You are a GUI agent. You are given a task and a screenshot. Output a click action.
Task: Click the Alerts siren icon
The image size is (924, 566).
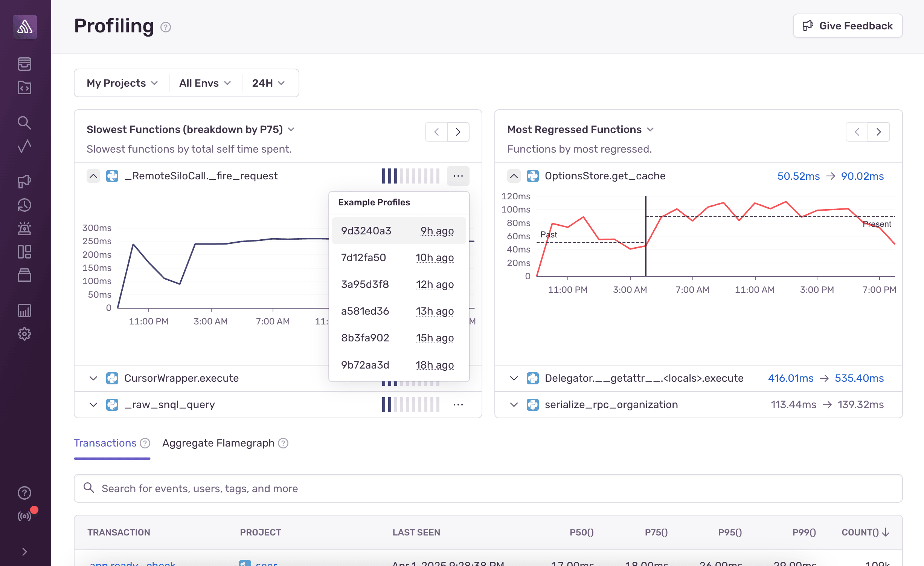(x=24, y=229)
